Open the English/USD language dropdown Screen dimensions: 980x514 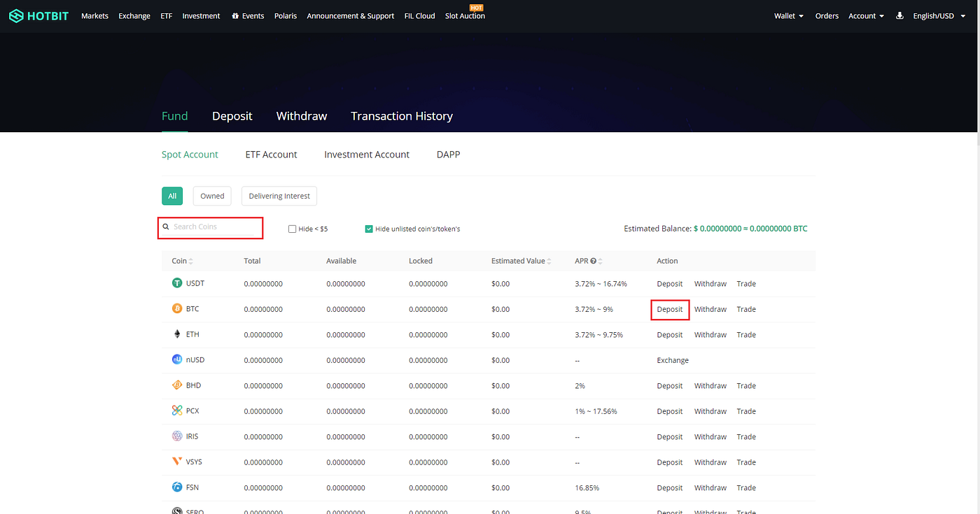point(938,15)
